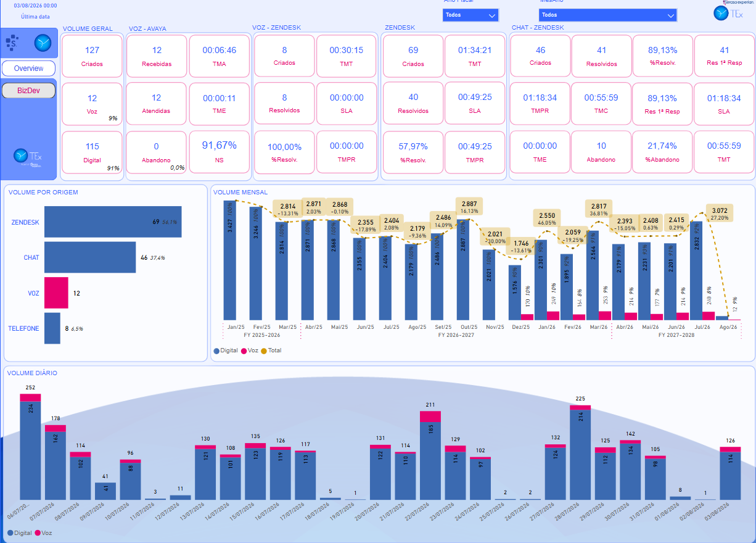This screenshot has height=543, width=756.
Task: Click the '12 Recebidas' card in Voz - Avaya
Action: click(x=157, y=56)
